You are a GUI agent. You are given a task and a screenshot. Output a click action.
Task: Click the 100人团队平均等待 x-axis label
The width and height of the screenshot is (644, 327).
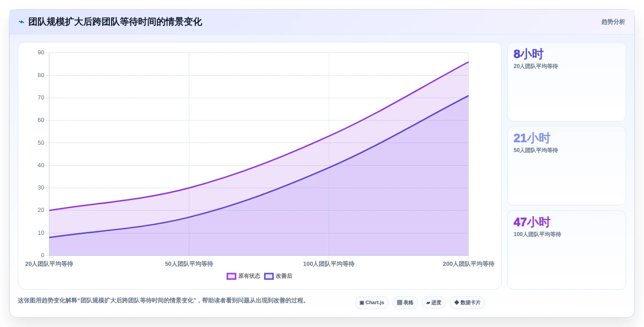[x=329, y=264]
